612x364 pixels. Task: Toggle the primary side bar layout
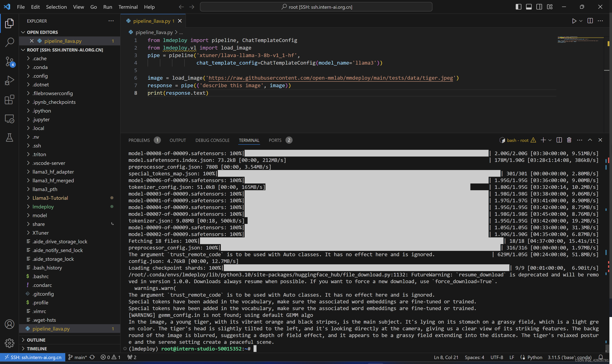pos(518,7)
